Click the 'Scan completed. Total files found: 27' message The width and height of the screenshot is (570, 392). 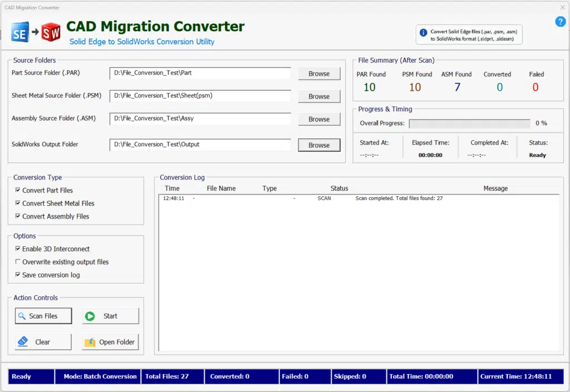(399, 198)
